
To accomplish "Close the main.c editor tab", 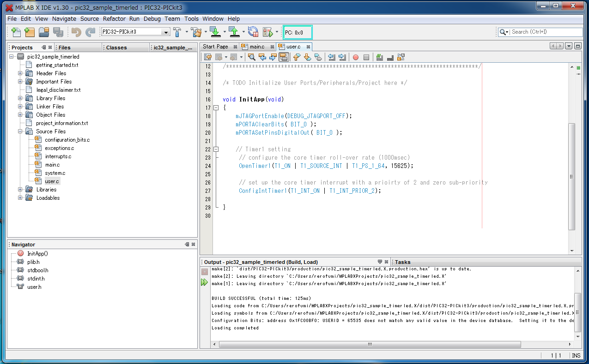I will (x=271, y=47).
